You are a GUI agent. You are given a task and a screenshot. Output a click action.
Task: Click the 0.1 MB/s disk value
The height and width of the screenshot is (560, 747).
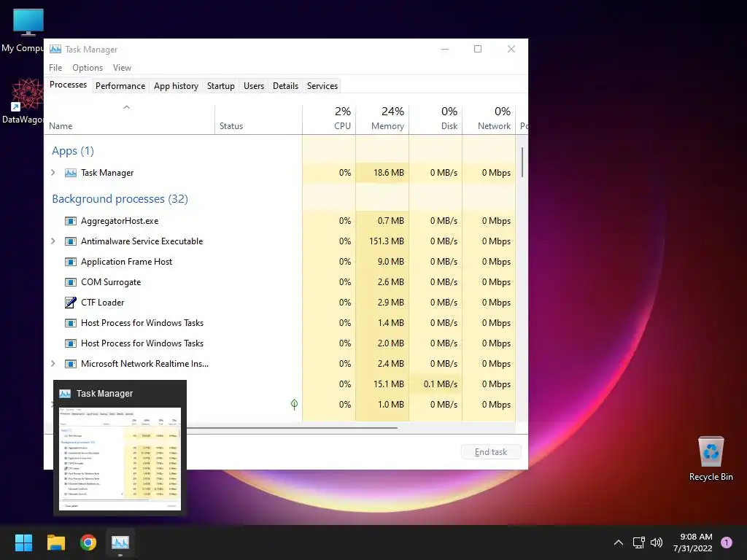pos(440,384)
